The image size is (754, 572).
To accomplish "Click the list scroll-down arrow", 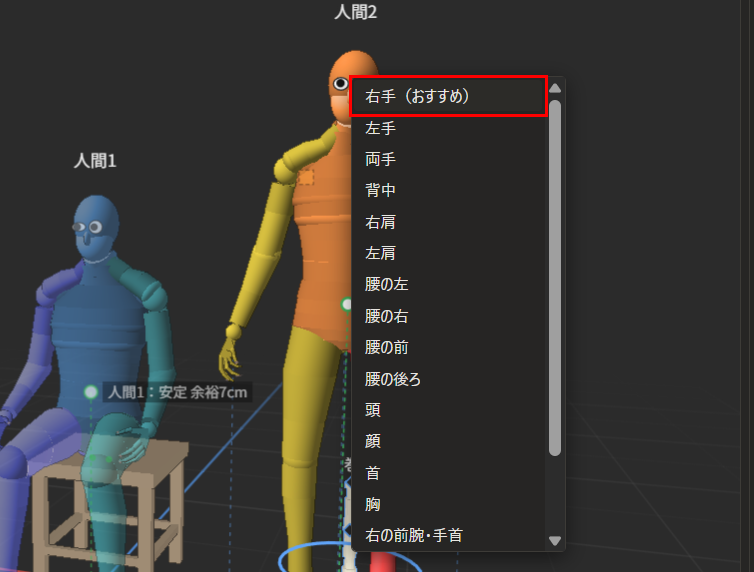I will (555, 541).
